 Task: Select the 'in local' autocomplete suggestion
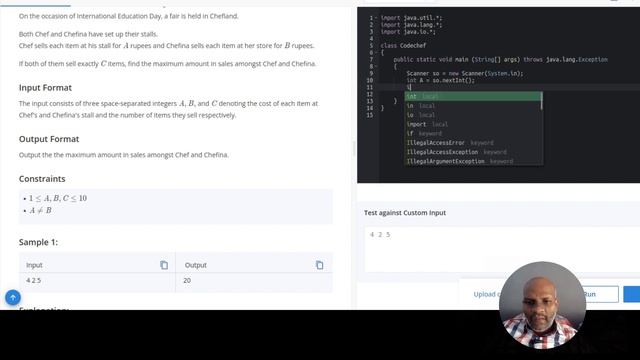click(473, 106)
